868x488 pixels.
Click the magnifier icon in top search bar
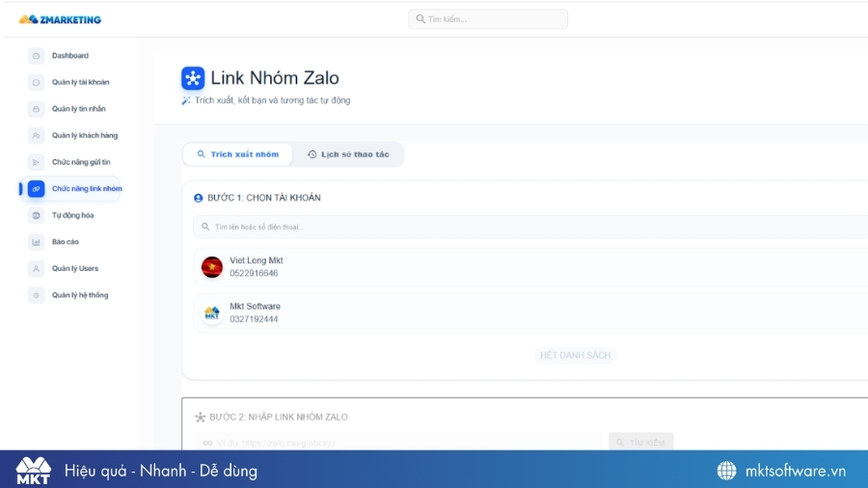420,19
